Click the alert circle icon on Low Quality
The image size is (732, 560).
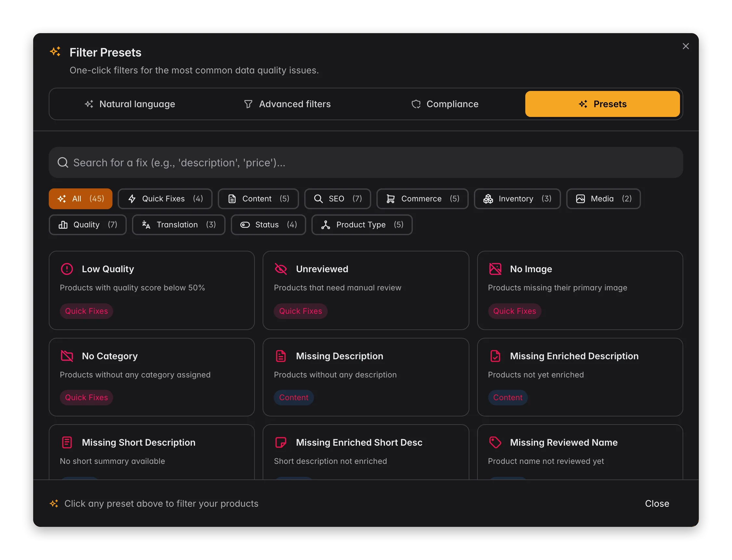(67, 269)
